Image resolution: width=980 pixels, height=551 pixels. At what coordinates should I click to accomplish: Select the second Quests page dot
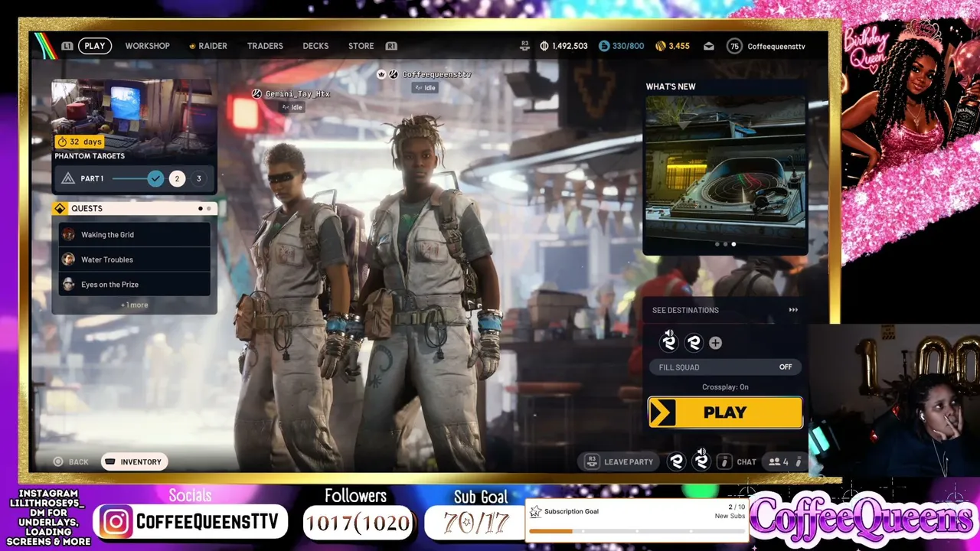click(x=208, y=208)
